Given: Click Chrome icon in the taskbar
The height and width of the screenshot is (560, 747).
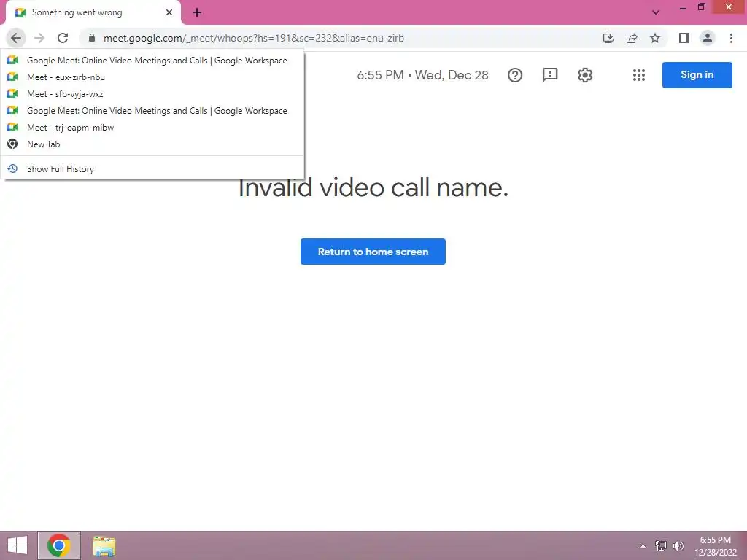Looking at the screenshot, I should (59, 545).
